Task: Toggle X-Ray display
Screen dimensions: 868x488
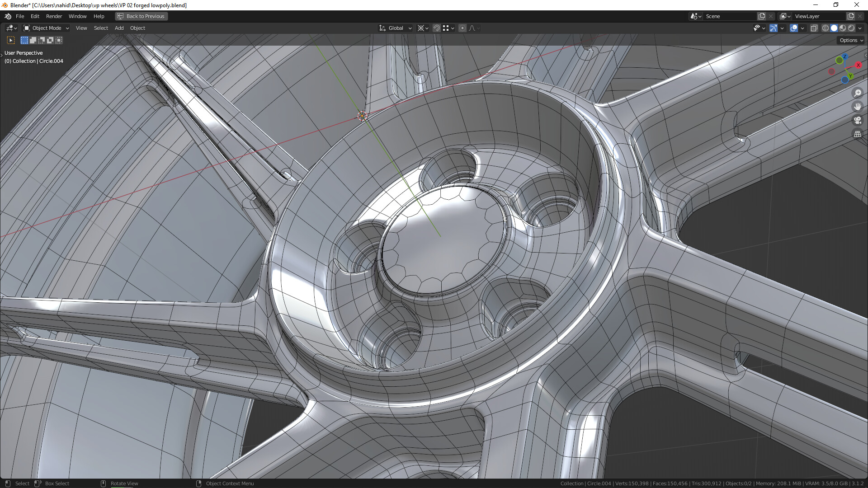Action: [814, 28]
